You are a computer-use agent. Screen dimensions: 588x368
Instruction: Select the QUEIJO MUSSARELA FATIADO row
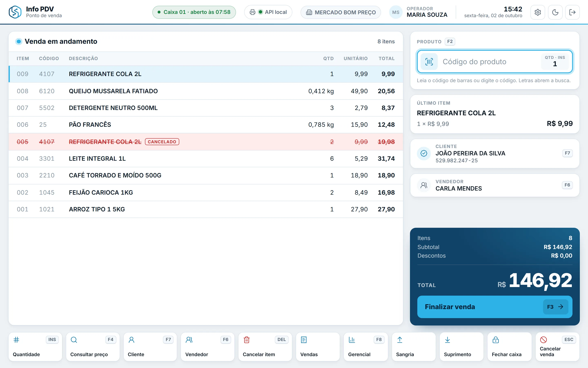pyautogui.click(x=206, y=91)
